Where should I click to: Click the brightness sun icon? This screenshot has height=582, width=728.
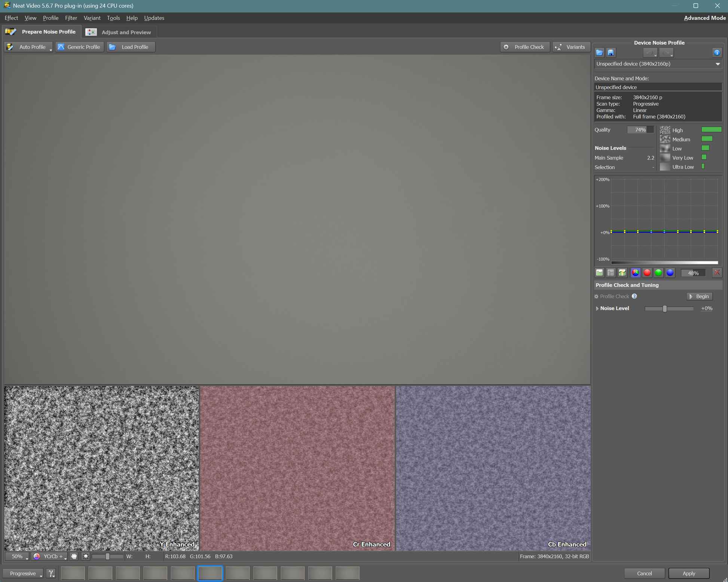[86, 556]
